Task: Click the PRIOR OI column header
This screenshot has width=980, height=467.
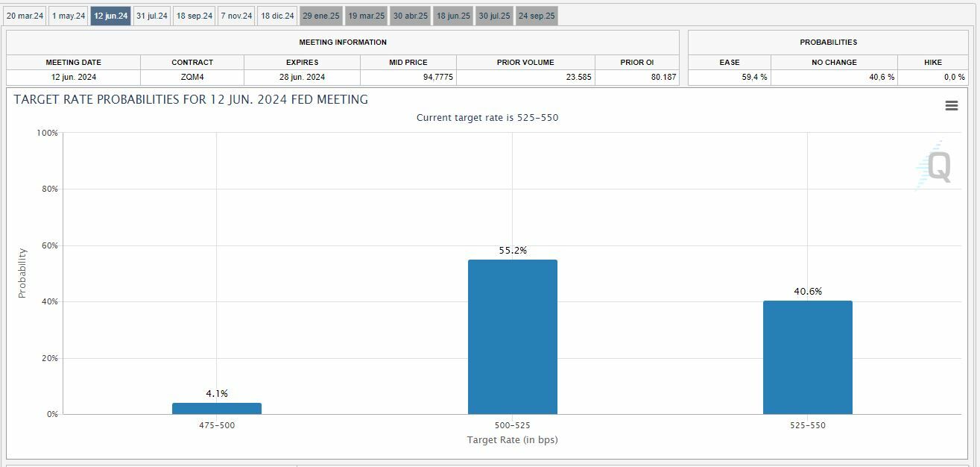Action: click(x=637, y=63)
